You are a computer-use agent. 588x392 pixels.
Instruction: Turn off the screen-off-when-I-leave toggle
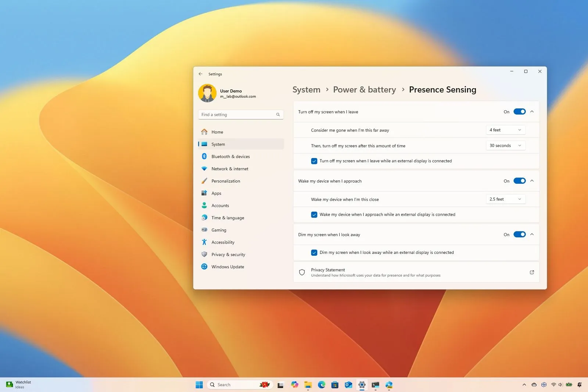[x=519, y=112]
